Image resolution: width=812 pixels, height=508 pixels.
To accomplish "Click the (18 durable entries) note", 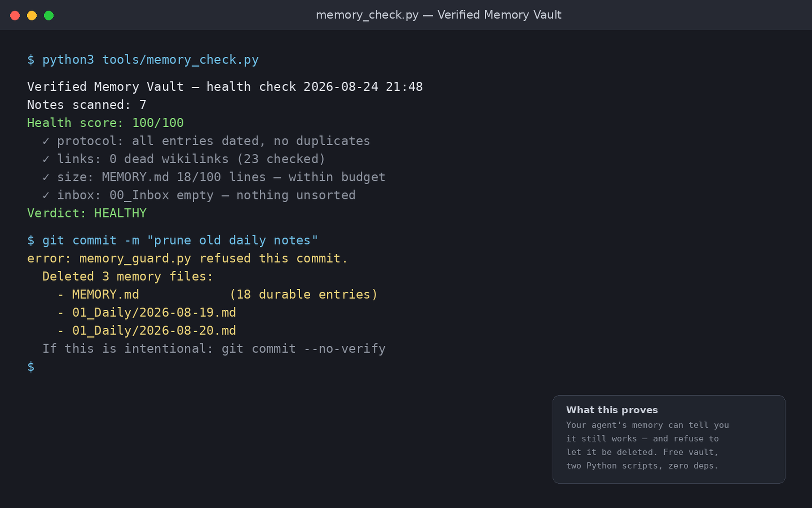I will coord(303,295).
